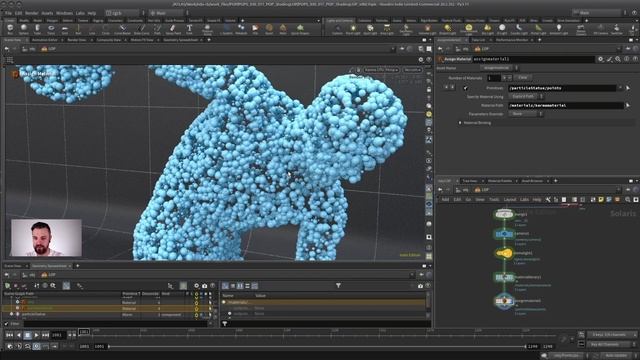
Task: Add a Volume Light from the shelf
Action: click(x=427, y=29)
